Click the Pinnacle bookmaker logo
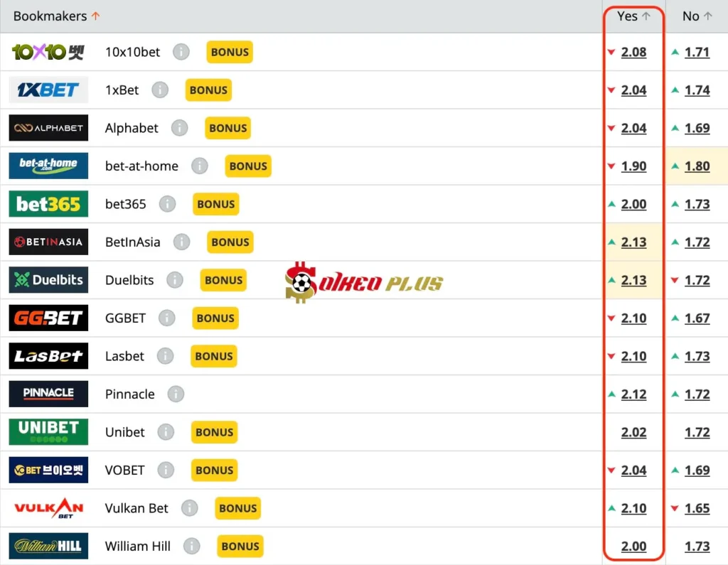728x565 pixels. pyautogui.click(x=48, y=394)
